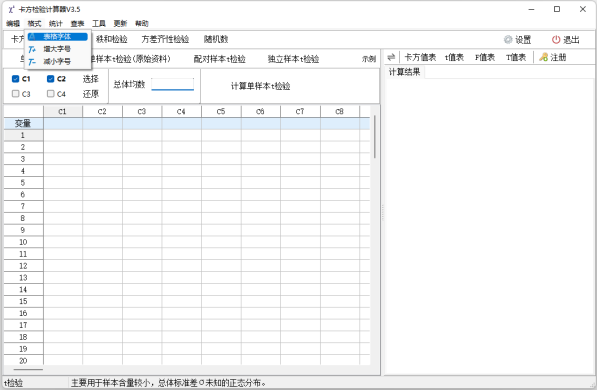Image resolution: width=597 pixels, height=390 pixels.
Task: Open 独立样本t检验 tab
Action: [x=294, y=59]
